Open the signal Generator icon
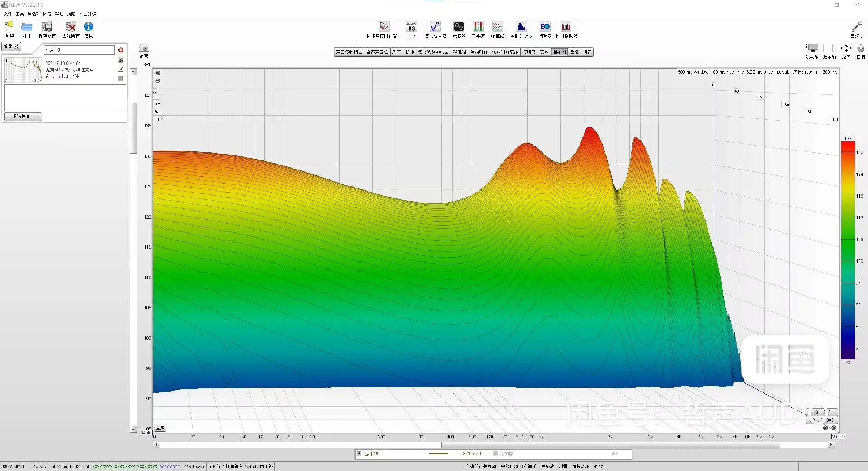 pos(435,27)
